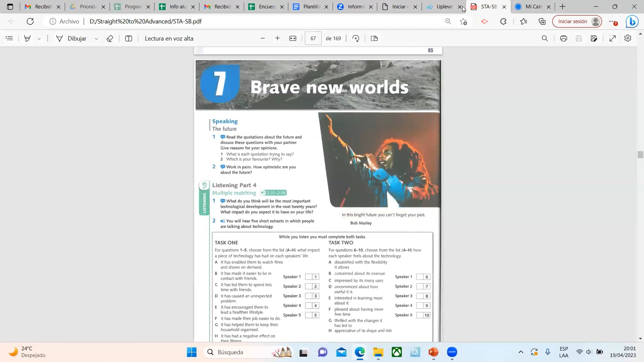Switch to the Info alu spreadsheet tab
The image size is (644, 362).
[x=177, y=7]
